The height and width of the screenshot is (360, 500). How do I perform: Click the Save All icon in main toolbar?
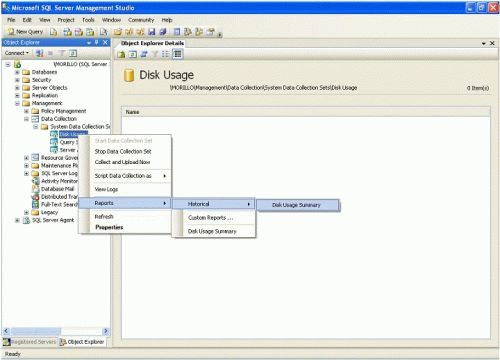tap(163, 32)
